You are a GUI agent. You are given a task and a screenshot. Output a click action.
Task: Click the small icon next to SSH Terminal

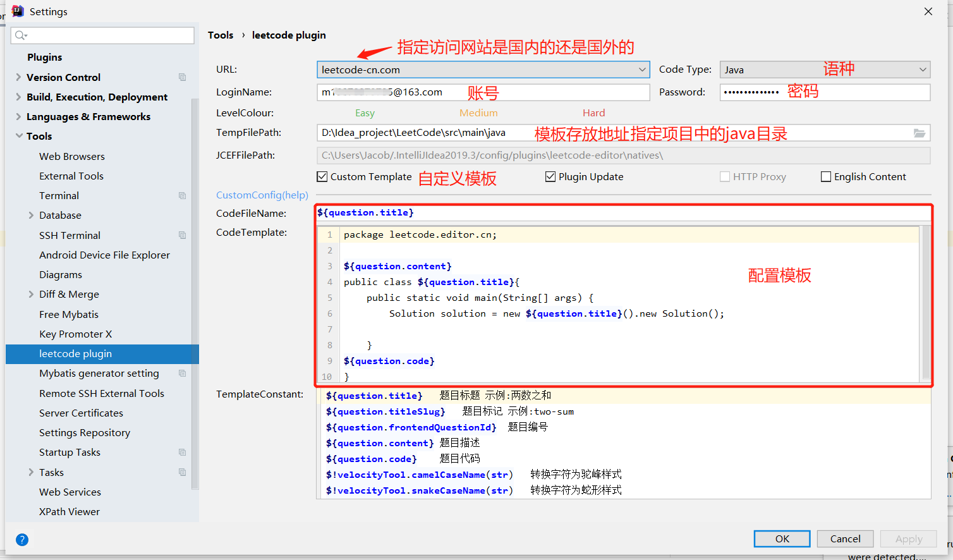182,235
